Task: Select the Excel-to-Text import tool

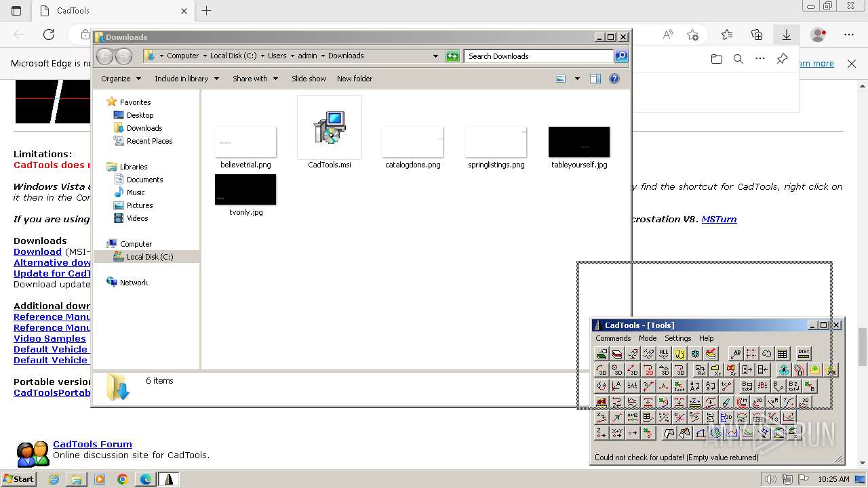Action: pos(679,386)
